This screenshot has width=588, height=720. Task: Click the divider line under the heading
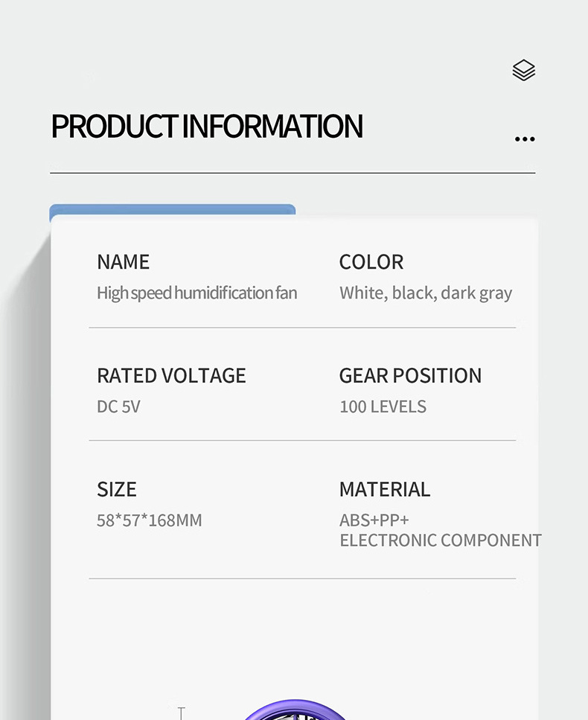(293, 173)
